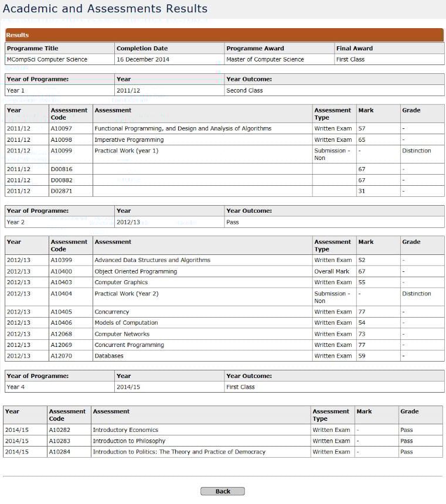Select Advanced Data Structures and Algorithms row
Image resolution: width=446 pixels, height=504 pixels.
tap(152, 260)
